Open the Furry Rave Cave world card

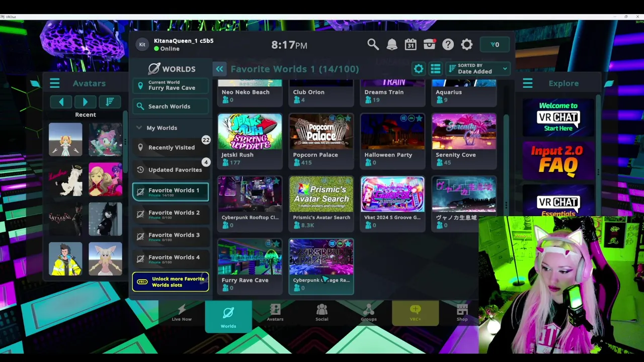[250, 266]
